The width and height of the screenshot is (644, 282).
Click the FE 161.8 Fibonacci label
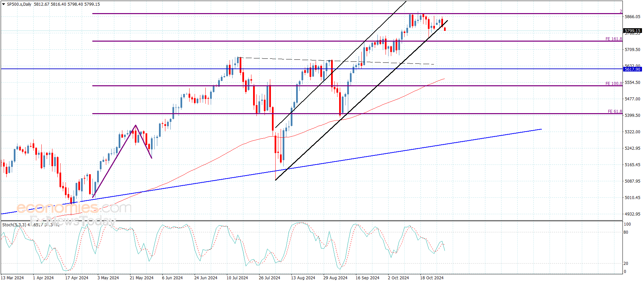[614, 39]
